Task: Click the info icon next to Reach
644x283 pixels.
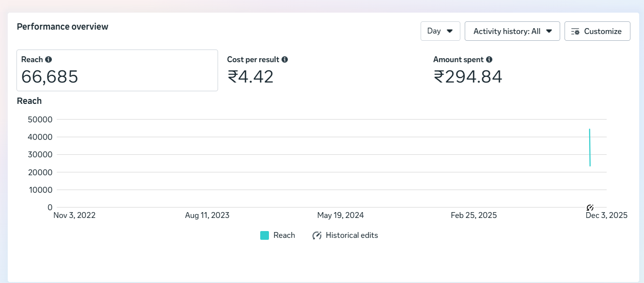Action: pos(48,60)
